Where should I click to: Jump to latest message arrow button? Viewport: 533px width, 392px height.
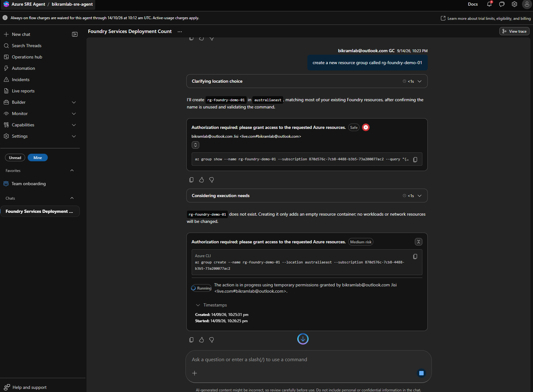click(x=303, y=339)
